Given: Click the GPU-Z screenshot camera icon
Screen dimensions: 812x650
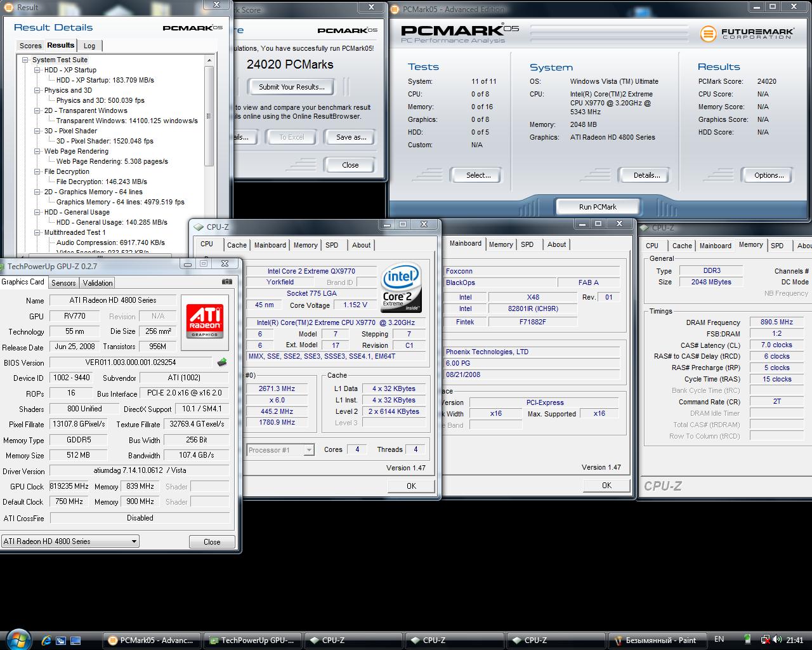Looking at the screenshot, I should click(x=226, y=281).
